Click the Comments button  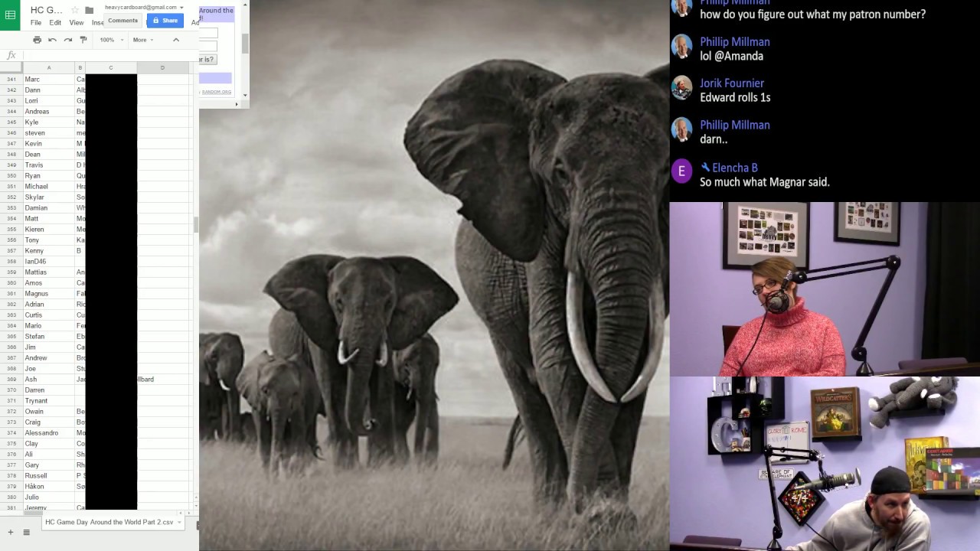(122, 21)
